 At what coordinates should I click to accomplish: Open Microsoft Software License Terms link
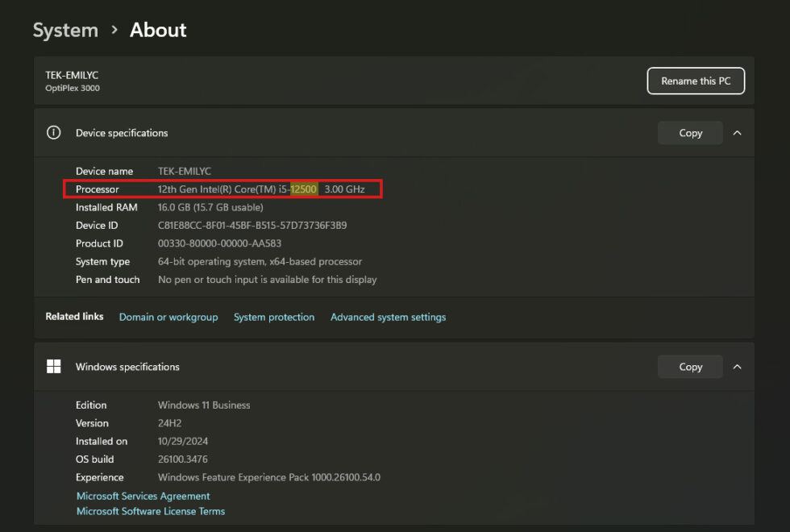151,512
